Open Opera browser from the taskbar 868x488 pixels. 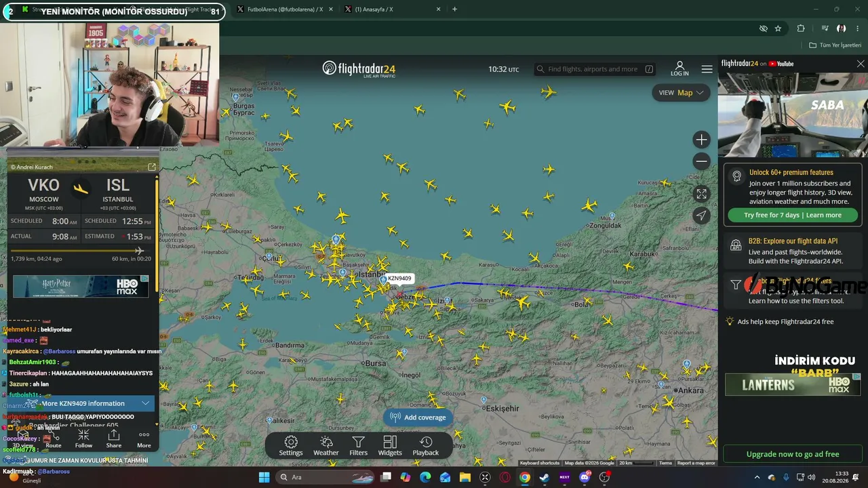[505, 477]
